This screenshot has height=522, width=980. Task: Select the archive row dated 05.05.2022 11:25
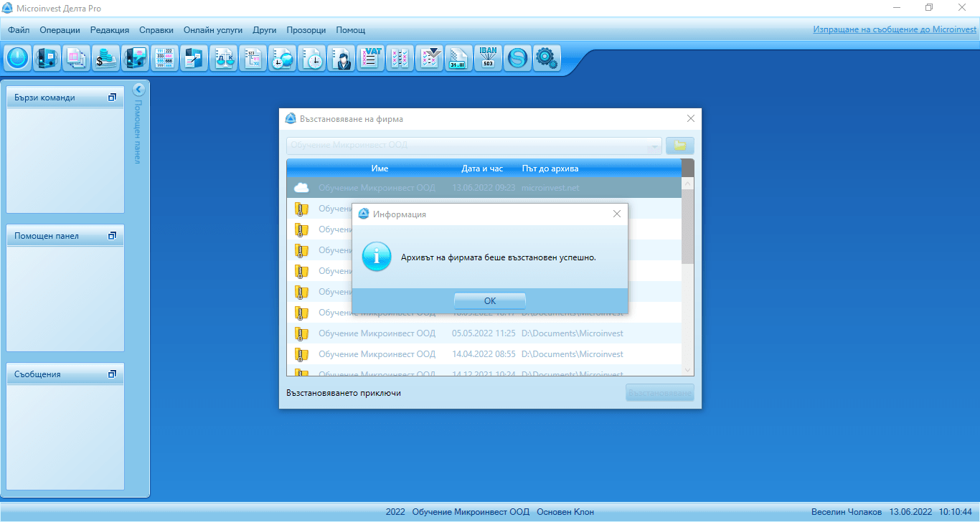pos(484,333)
